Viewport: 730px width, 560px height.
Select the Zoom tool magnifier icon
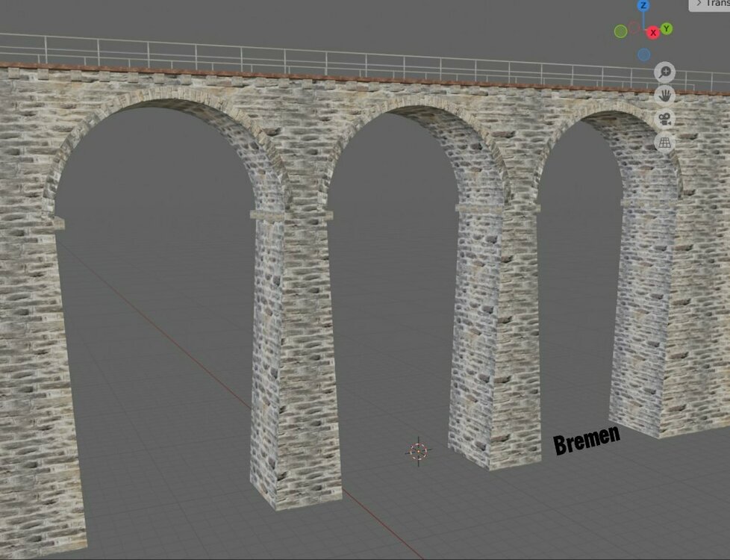[664, 72]
